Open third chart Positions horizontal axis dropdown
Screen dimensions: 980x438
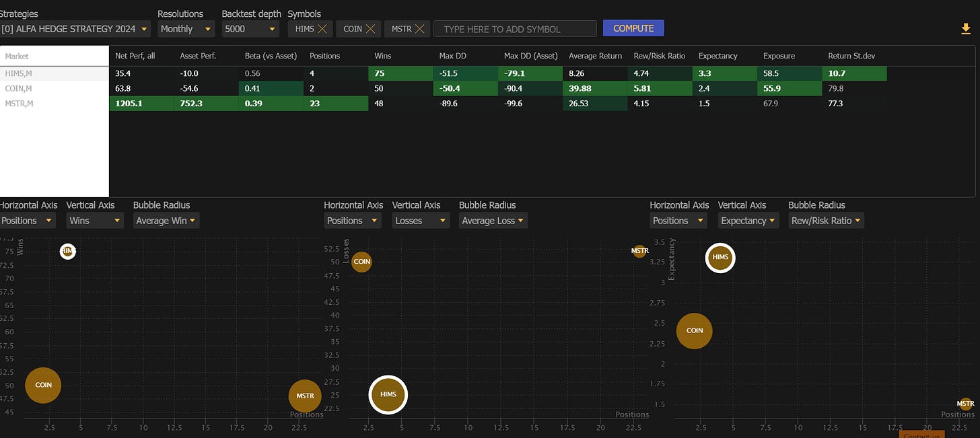coord(678,220)
